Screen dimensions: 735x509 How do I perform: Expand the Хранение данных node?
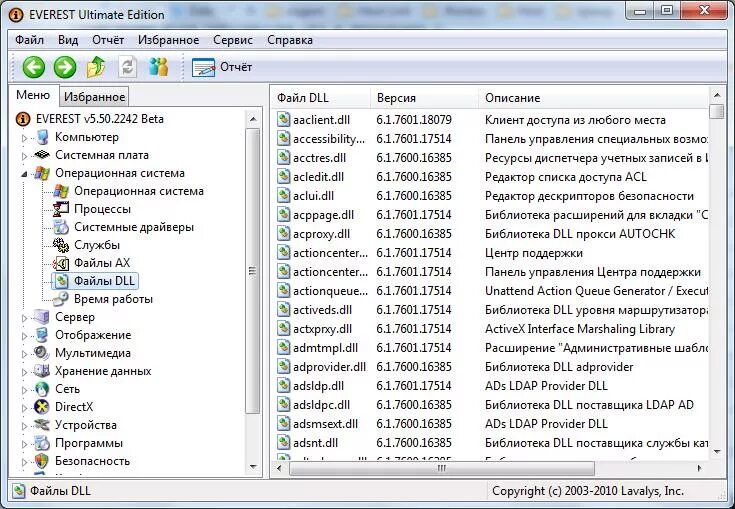tap(25, 372)
